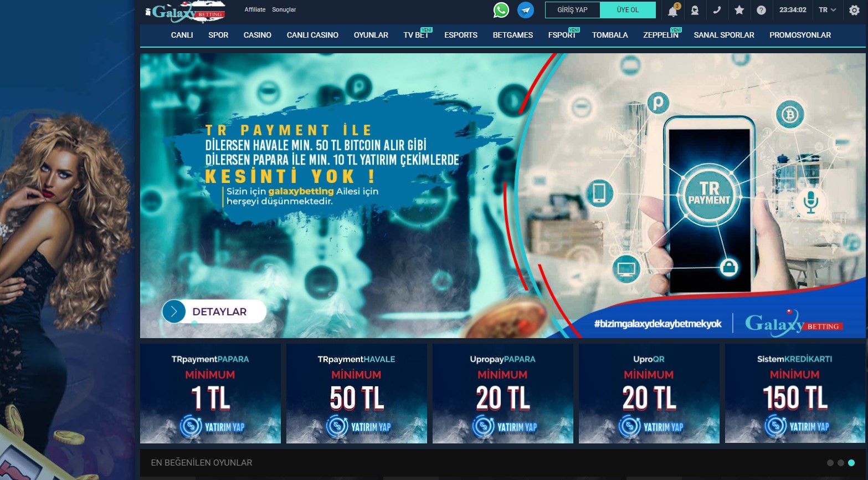Viewport: 868px width, 480px height.
Task: Open the FSPORT section
Action: coord(563,34)
